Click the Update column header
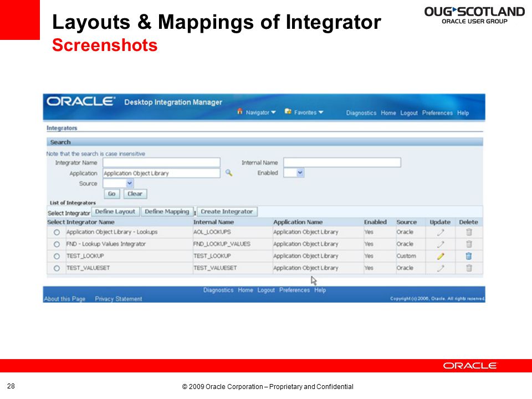The height and width of the screenshot is (399, 532). (x=440, y=222)
